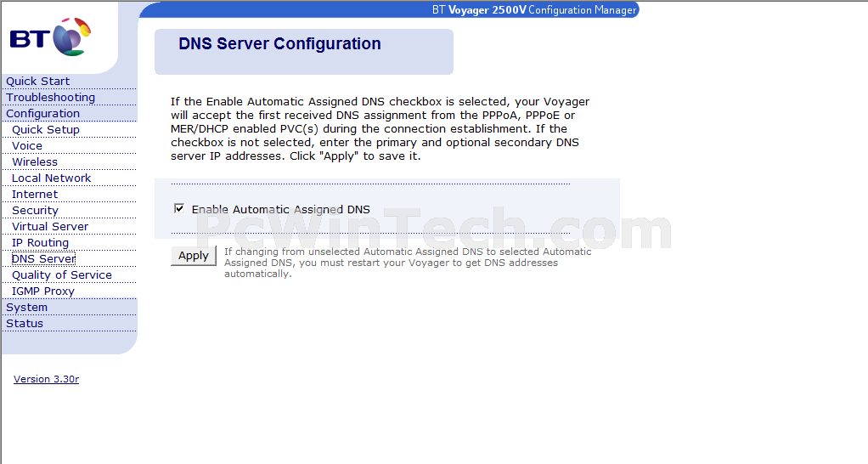Open the Internet settings
This screenshot has width=868, height=464.
35,194
